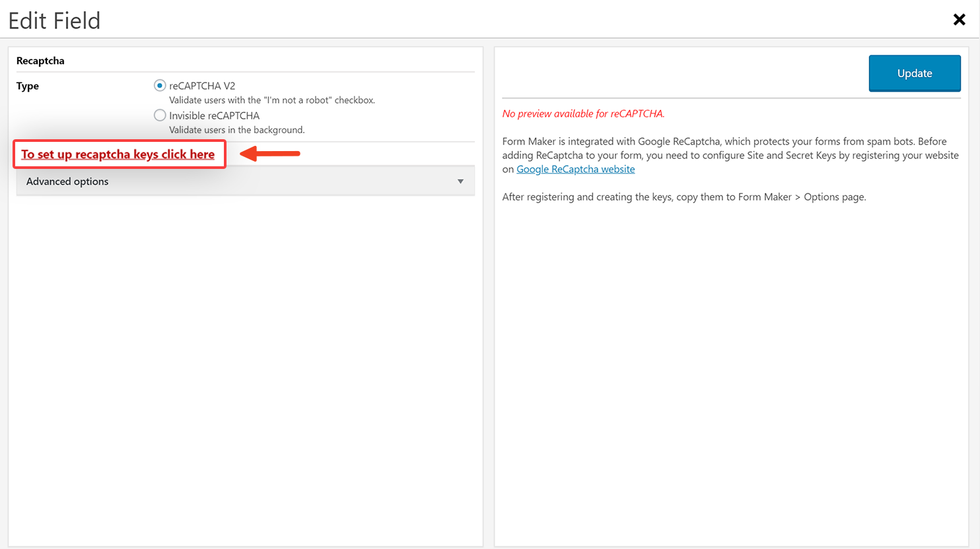
Task: Click the Update button
Action: coord(915,73)
